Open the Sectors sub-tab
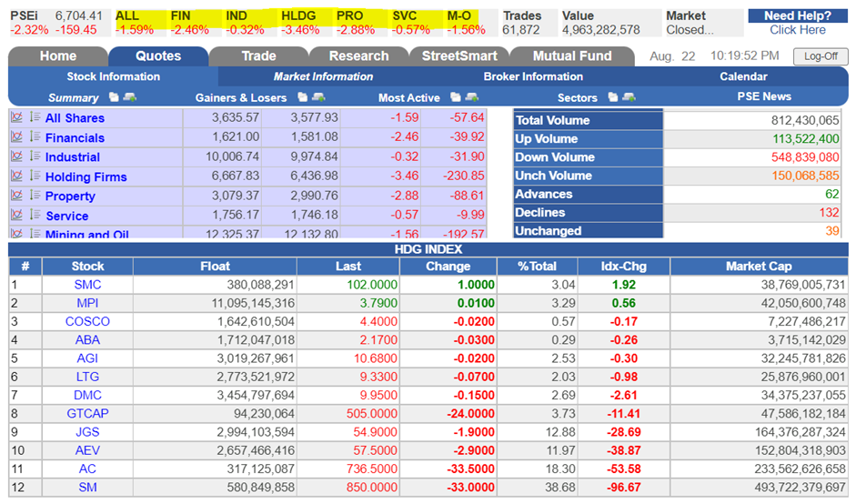 coord(577,97)
